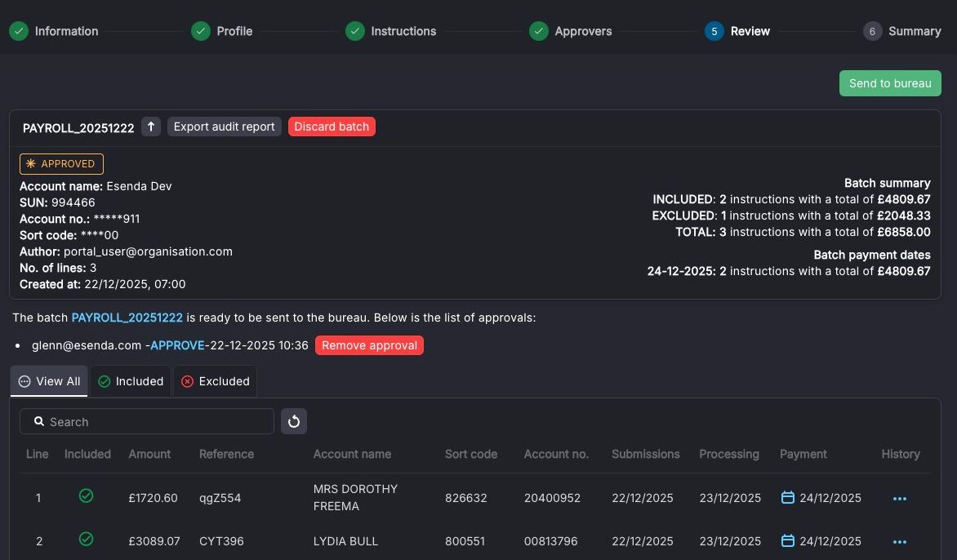Click calendar icon on line 2 payment date
Screen dimensions: 957x560
788,541
